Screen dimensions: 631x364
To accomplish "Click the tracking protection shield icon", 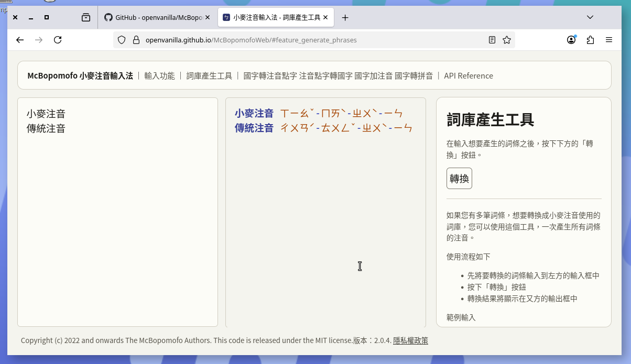I will coord(122,40).
